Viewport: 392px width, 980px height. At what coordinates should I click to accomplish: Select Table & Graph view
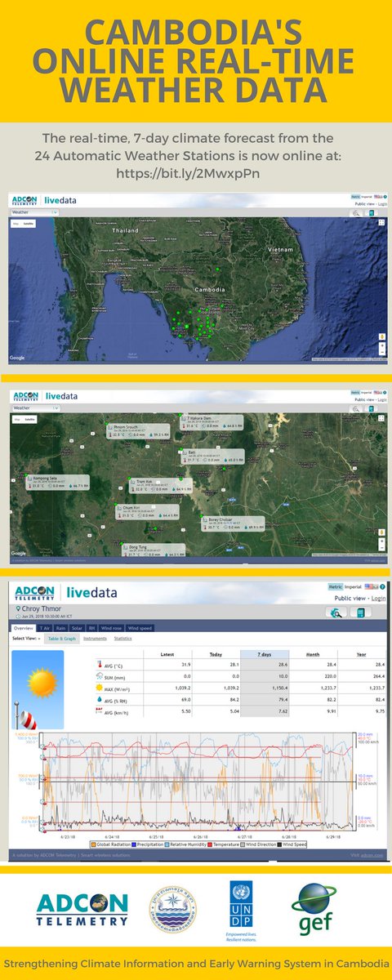(x=60, y=639)
